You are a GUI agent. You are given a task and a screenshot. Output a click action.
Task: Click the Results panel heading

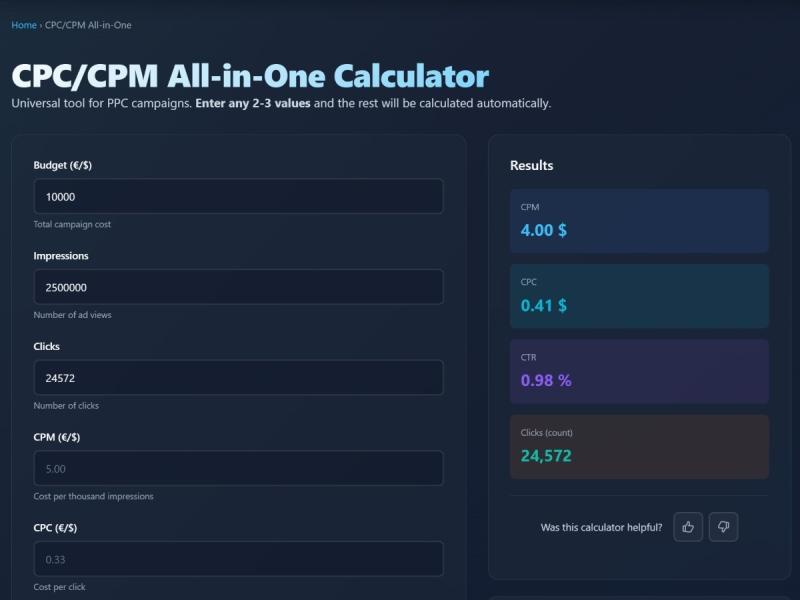pyautogui.click(x=531, y=165)
